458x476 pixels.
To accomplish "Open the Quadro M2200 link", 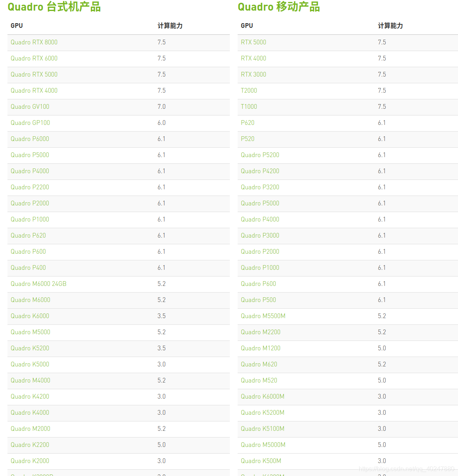I will 261,332.
